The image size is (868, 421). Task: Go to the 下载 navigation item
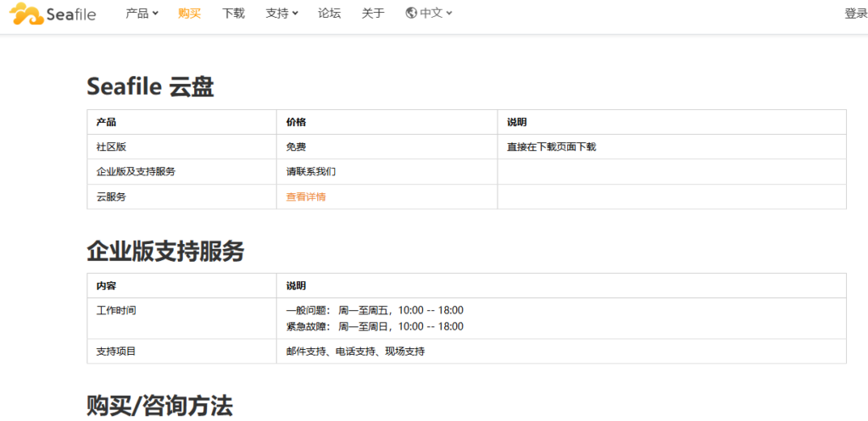point(233,14)
